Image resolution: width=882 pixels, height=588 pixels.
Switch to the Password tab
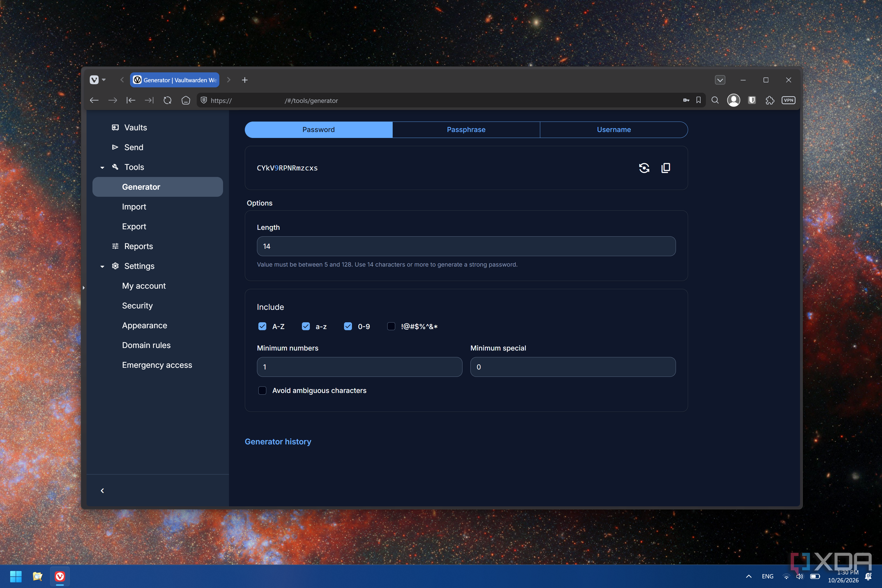point(318,130)
